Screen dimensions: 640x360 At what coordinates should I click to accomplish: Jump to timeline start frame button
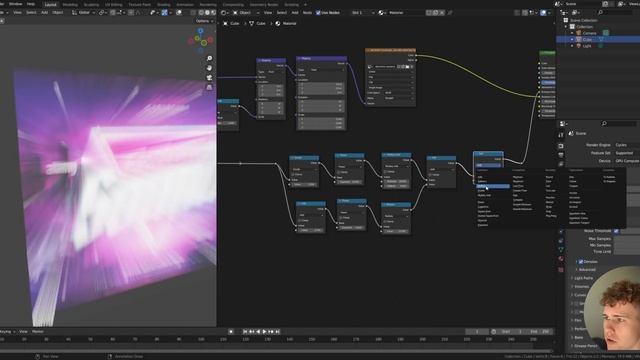pyautogui.click(x=244, y=332)
